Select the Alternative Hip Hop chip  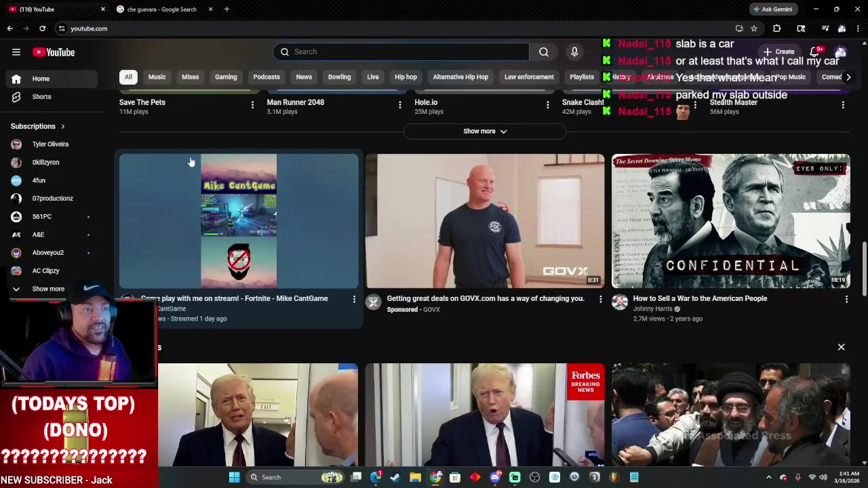point(460,77)
